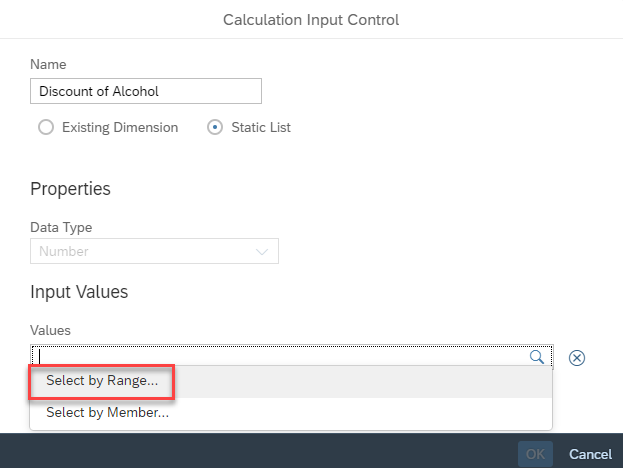The height and width of the screenshot is (468, 623).
Task: Select the Static List radio button
Action: (214, 127)
